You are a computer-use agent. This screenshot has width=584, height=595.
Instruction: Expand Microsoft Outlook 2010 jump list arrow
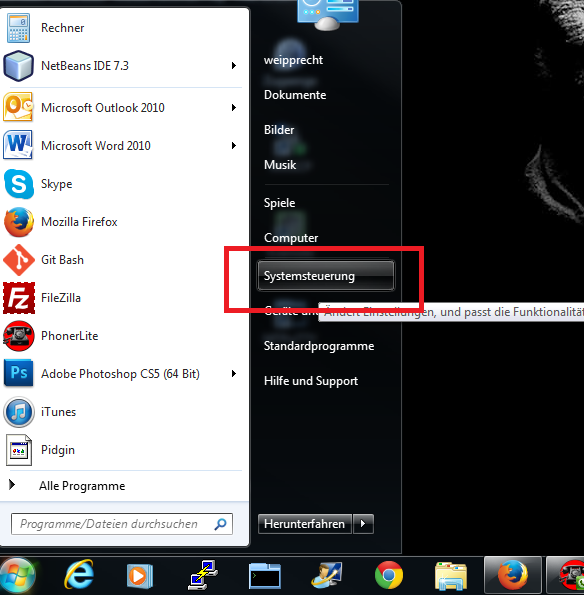coord(234,108)
